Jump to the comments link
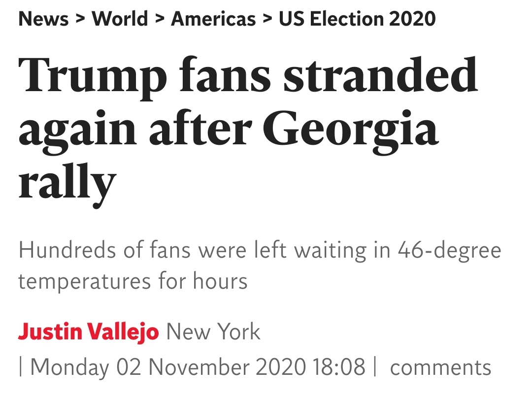Screen dimensions: 532x397 (x=440, y=367)
